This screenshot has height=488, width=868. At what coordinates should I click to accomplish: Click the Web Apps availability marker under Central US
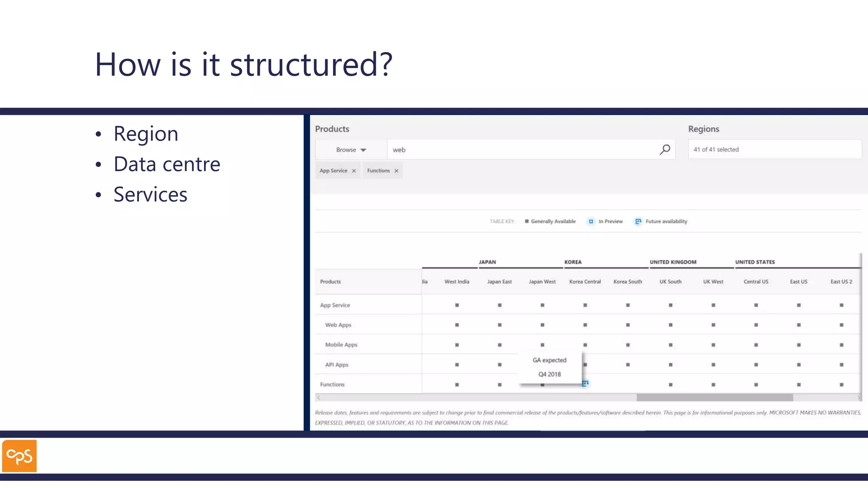[756, 325]
